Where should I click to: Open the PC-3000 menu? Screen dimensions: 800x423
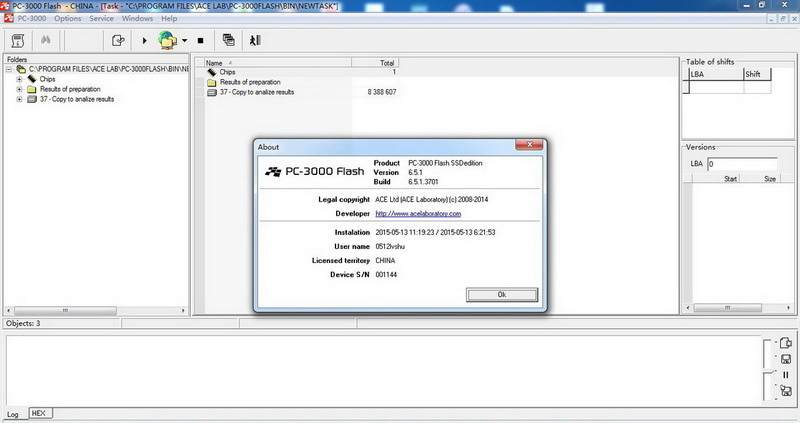tap(32, 18)
